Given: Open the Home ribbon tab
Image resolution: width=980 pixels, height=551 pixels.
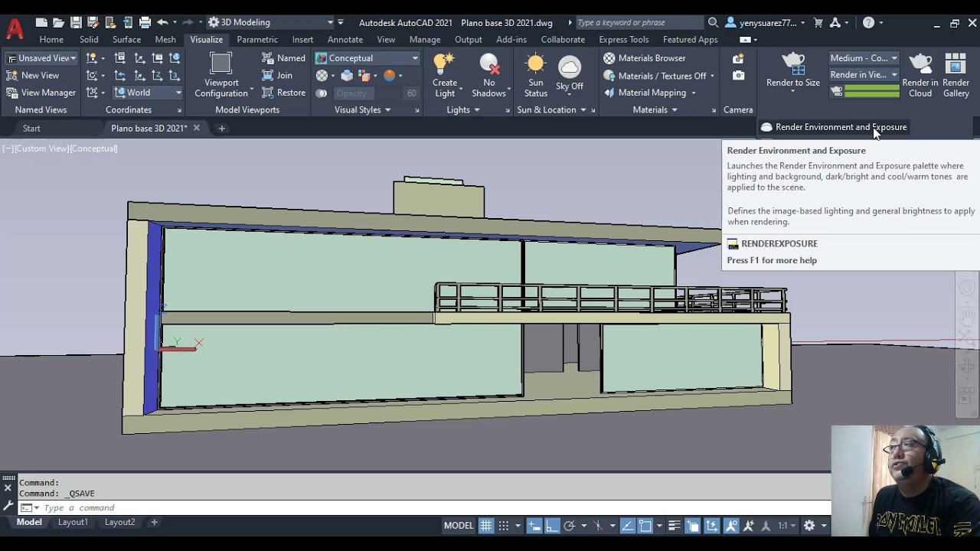Looking at the screenshot, I should pos(51,40).
